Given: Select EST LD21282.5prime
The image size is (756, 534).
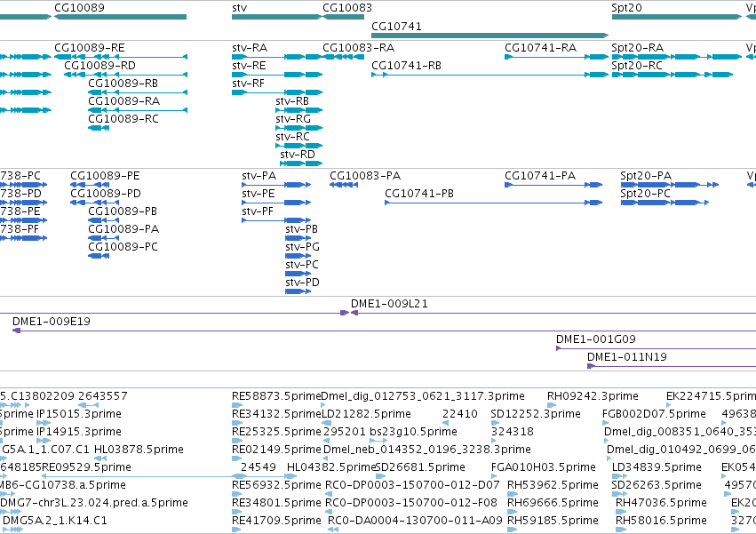Looking at the screenshot, I should click(327, 423).
